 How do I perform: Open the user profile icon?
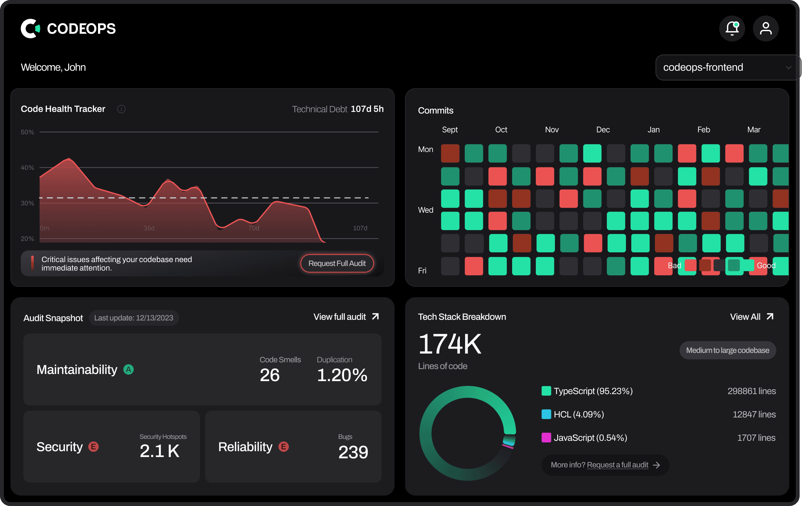(766, 29)
